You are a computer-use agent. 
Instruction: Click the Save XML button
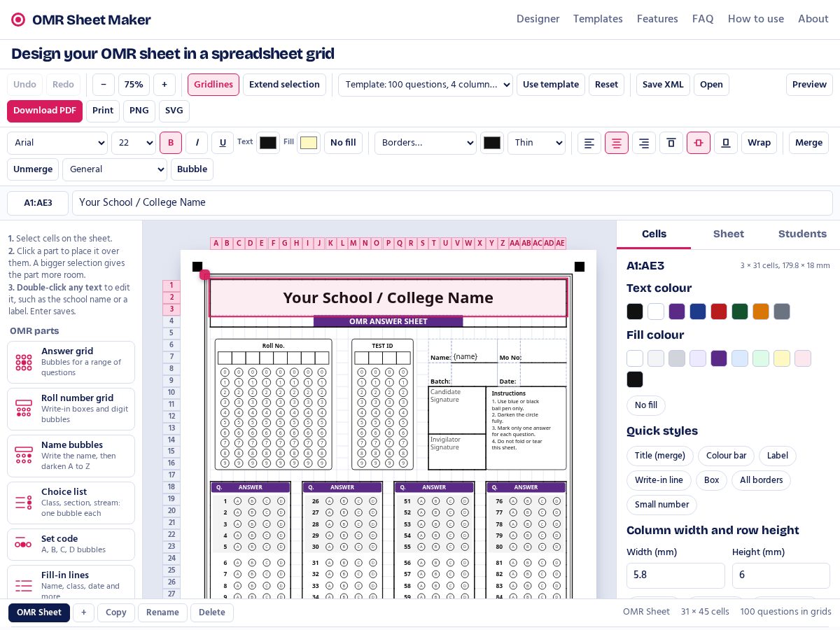(x=663, y=85)
